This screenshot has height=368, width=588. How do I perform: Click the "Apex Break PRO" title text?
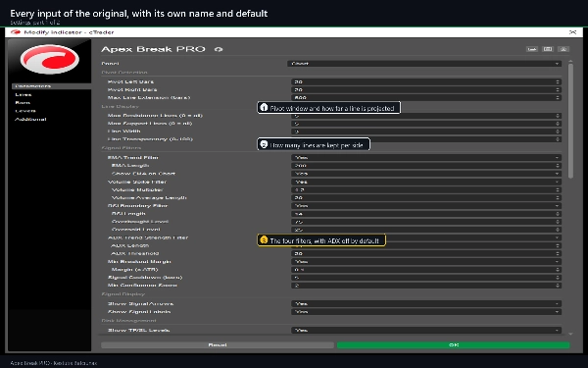153,49
